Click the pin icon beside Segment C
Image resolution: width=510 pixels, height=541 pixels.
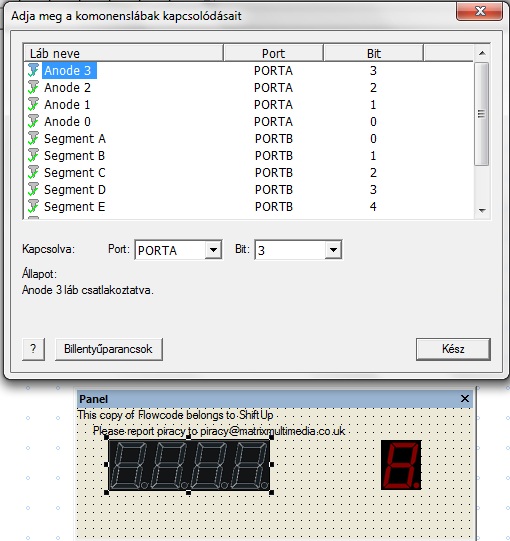(x=33, y=173)
